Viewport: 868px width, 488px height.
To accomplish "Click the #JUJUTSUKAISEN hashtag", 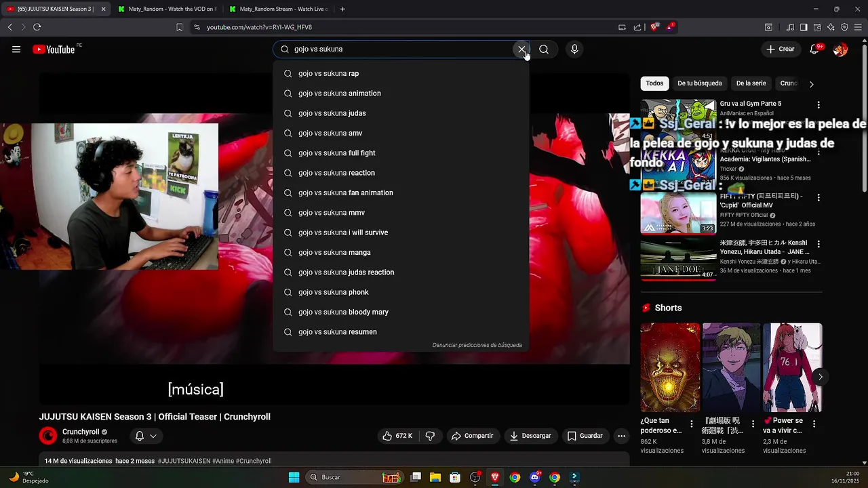I will click(x=184, y=461).
